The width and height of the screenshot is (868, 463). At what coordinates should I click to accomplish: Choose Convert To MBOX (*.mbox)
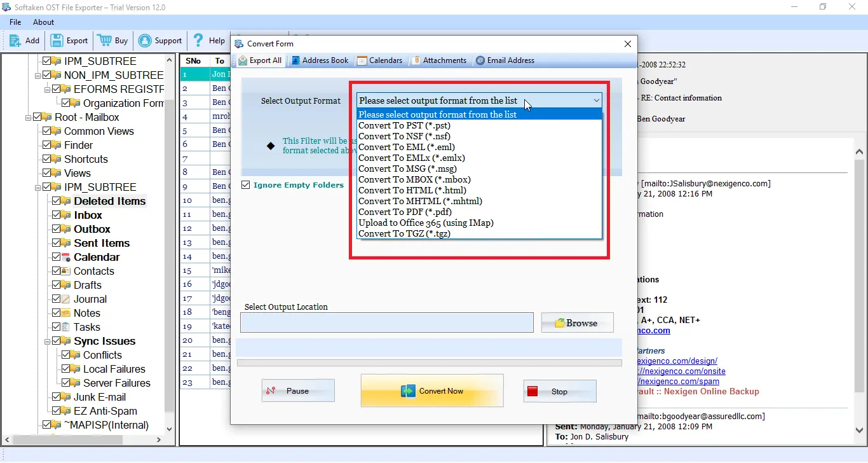coord(479,179)
